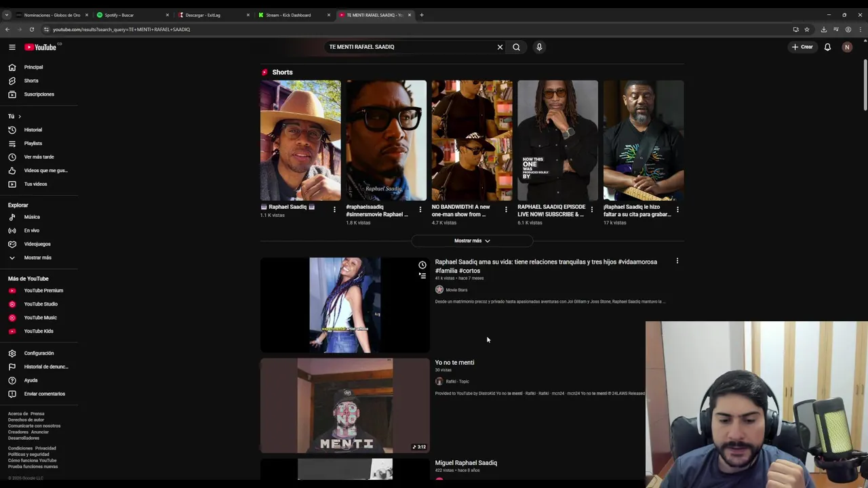Play the NO BANDWIDTH short thumbnail

click(472, 140)
